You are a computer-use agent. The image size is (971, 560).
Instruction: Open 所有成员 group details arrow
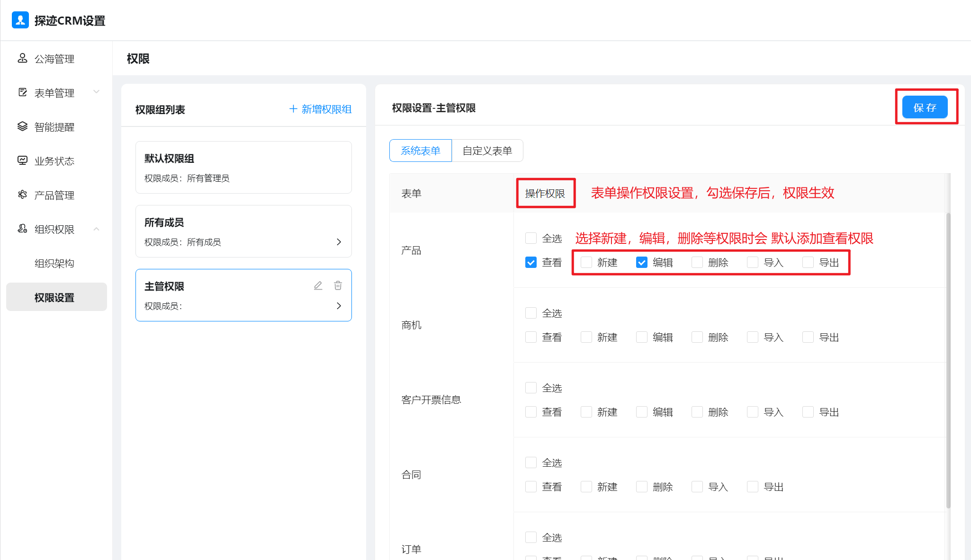click(x=339, y=242)
